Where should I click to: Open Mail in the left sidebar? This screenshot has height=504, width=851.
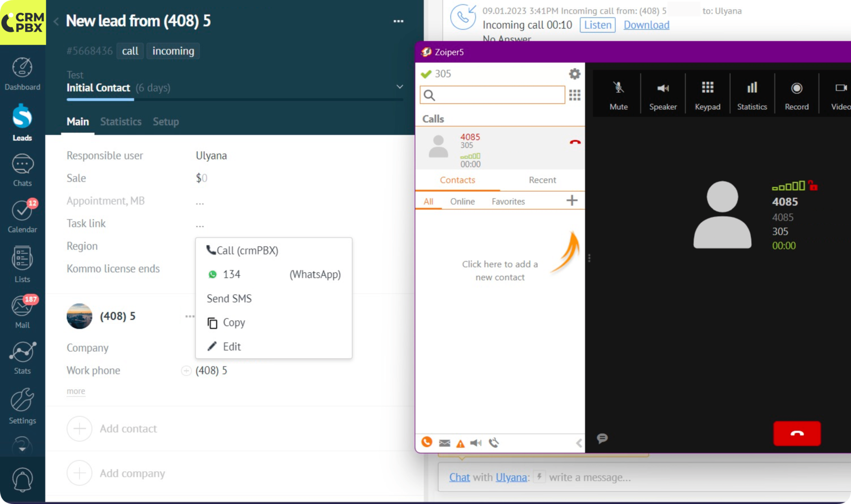pos(22,312)
